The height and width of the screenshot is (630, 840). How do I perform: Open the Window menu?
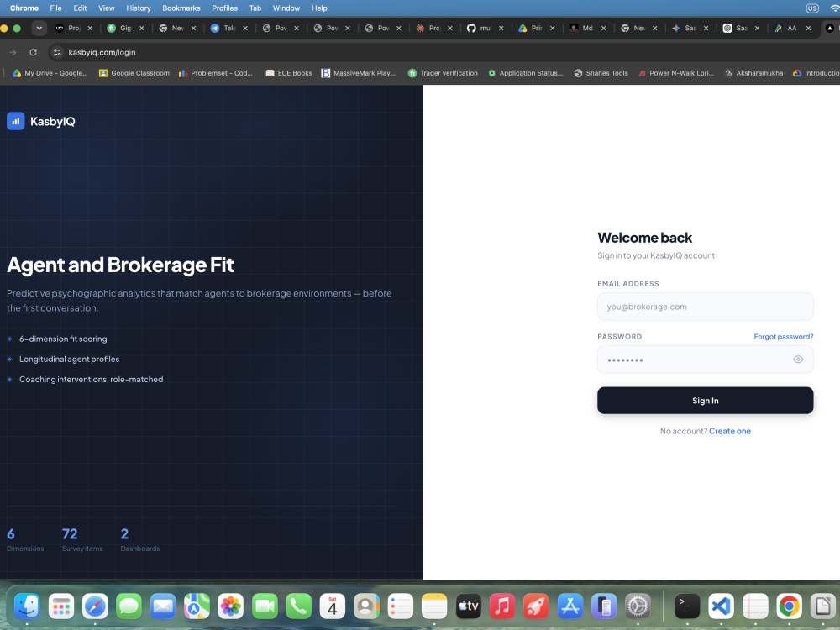click(286, 8)
